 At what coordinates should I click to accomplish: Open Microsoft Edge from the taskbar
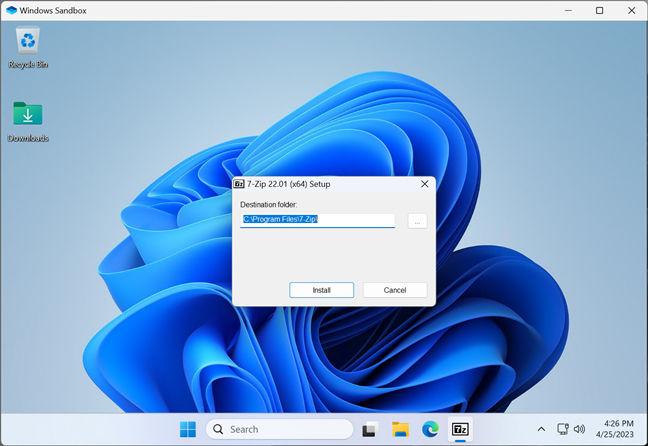pos(430,429)
